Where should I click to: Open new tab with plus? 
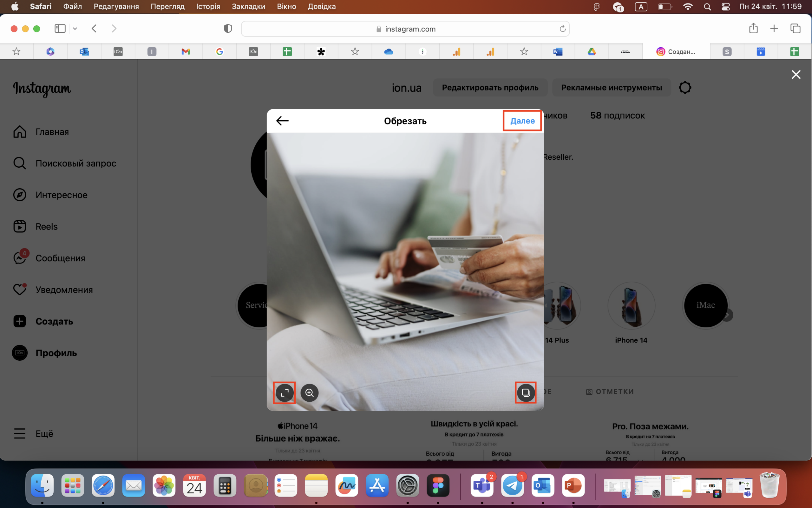774,29
